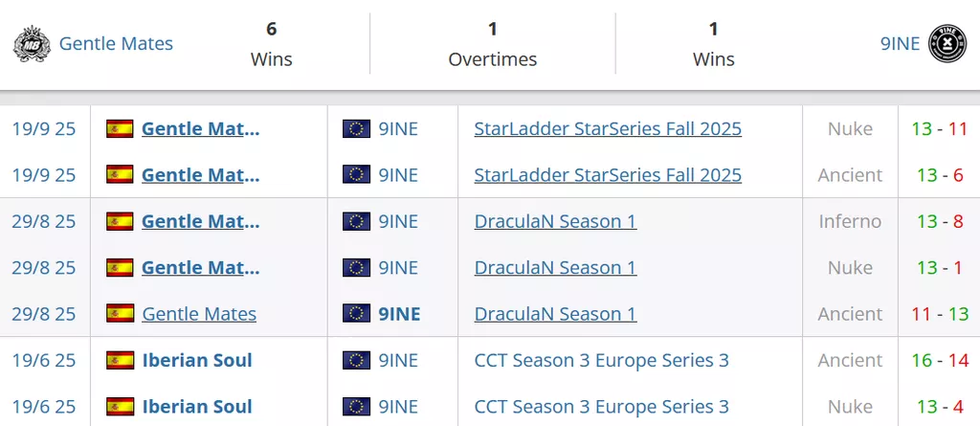This screenshot has width=980, height=426.
Task: Click Spain flag in the 13 - 11 row
Action: click(120, 128)
